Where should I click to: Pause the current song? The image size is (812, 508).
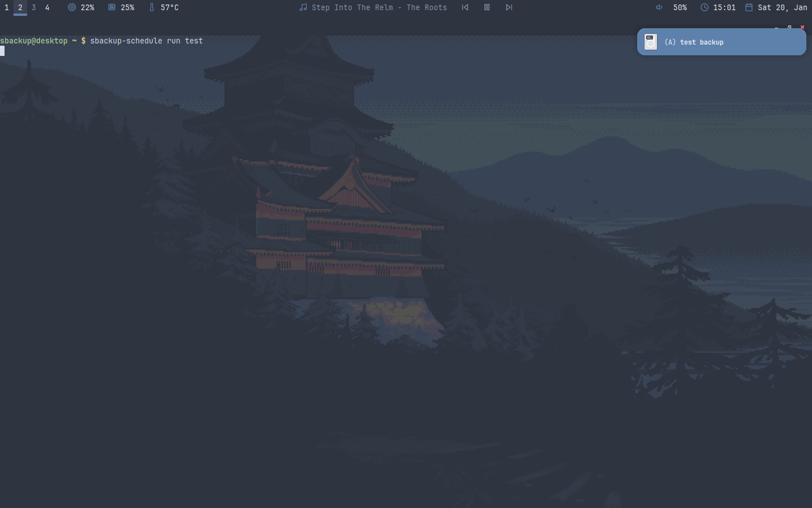(x=487, y=7)
